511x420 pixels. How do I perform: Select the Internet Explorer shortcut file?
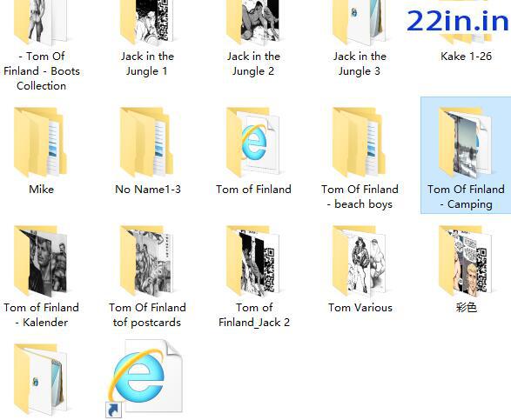145,378
